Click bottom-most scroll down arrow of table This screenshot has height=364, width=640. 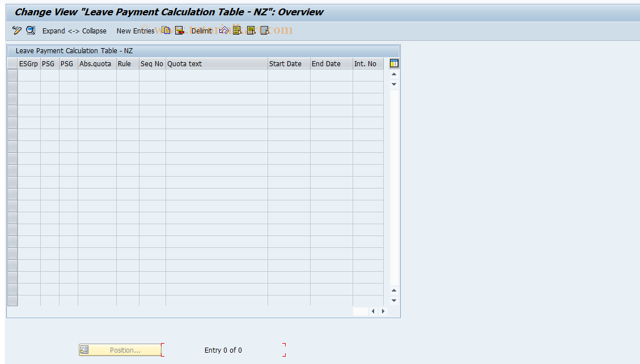[394, 301]
